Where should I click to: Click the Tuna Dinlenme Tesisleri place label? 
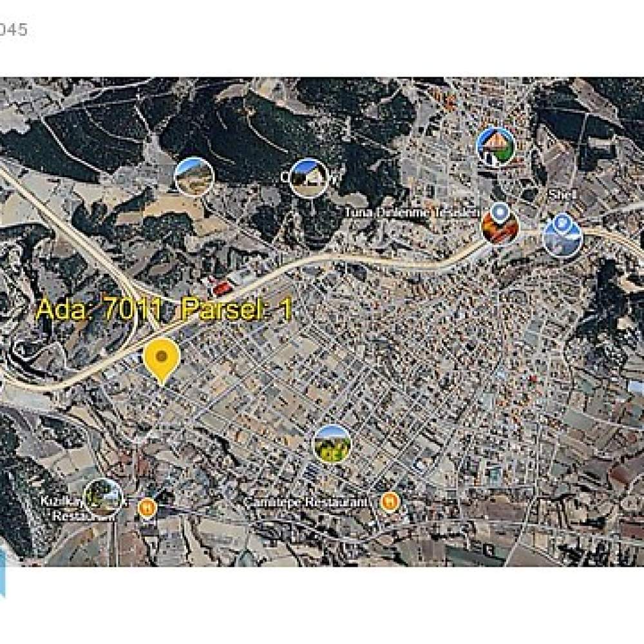click(412, 213)
